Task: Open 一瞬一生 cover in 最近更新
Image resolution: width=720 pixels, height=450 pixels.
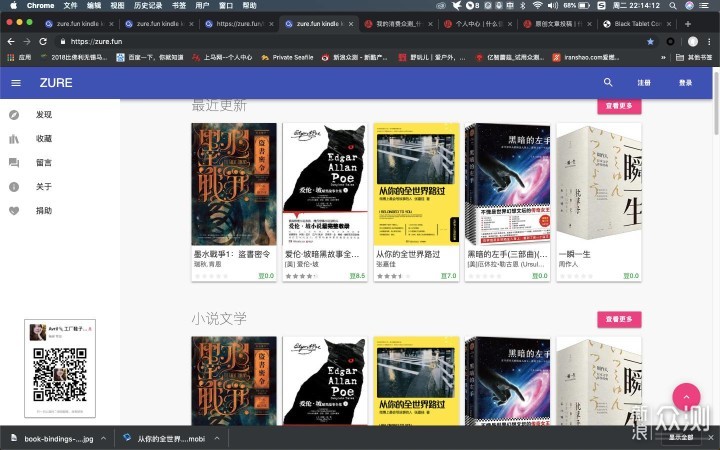Action: (599, 184)
